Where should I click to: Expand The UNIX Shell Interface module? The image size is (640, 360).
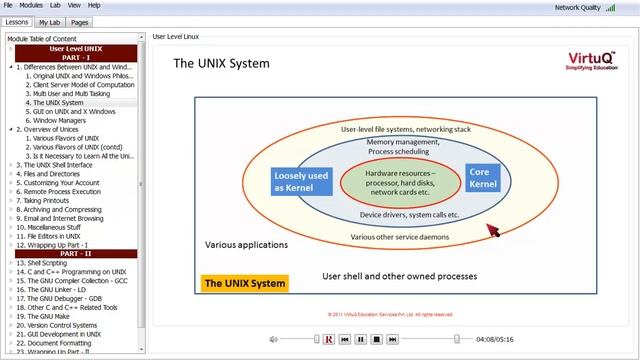pos(11,165)
